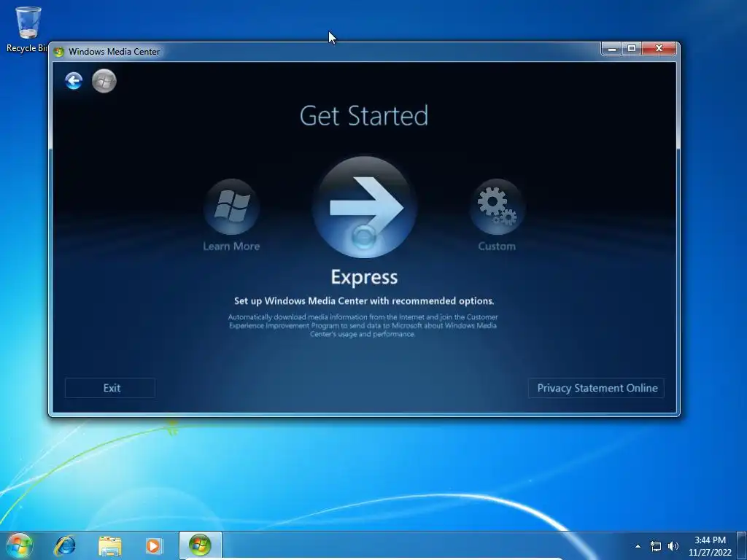This screenshot has width=747, height=560.
Task: Go back with the blue arrow
Action: pyautogui.click(x=74, y=81)
